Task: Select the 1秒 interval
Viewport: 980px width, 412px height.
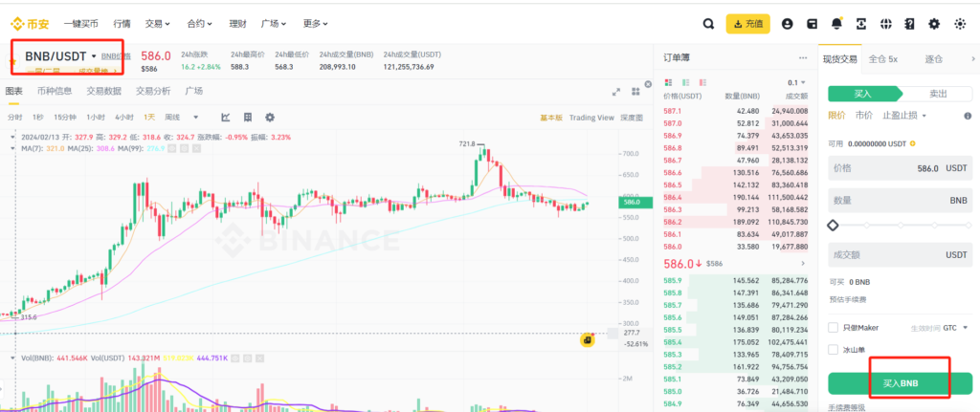Action: click(38, 118)
